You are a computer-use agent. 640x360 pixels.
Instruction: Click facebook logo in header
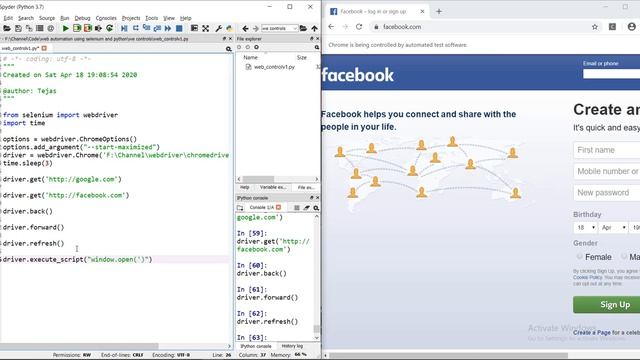pyautogui.click(x=358, y=75)
